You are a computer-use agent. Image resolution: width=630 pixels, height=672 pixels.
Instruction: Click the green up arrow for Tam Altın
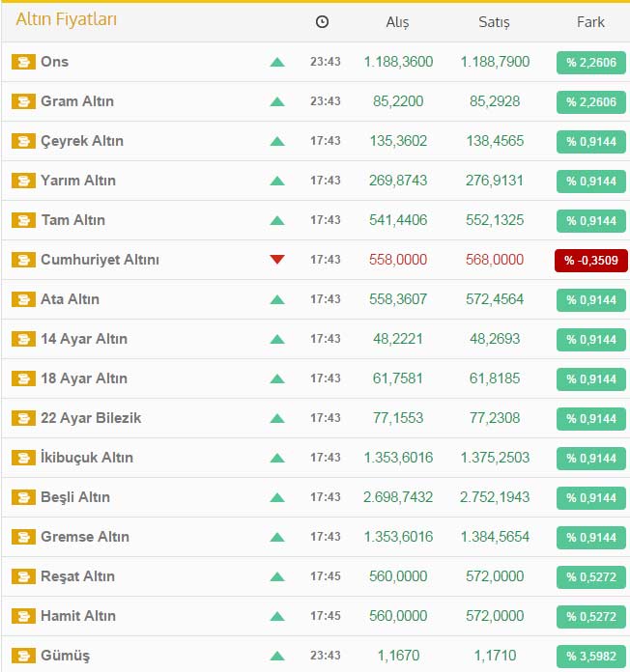[277, 220]
